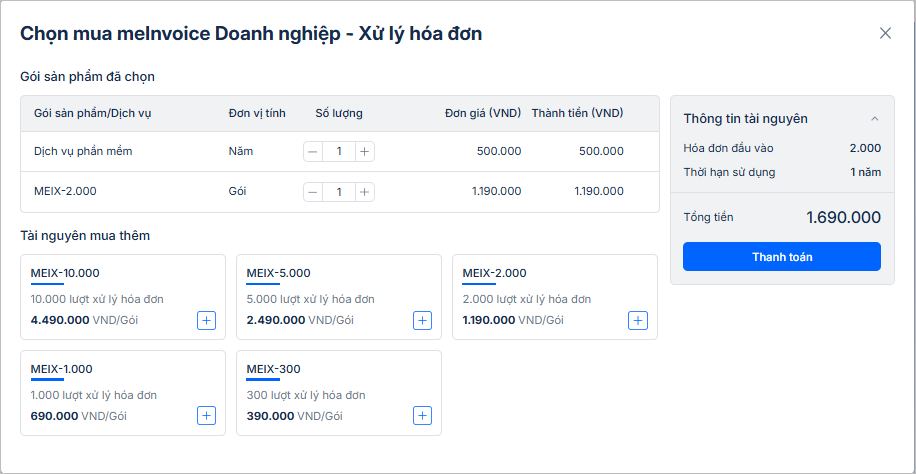
Task: Add the MEIX-10.000 package with plus icon
Action: 206,320
